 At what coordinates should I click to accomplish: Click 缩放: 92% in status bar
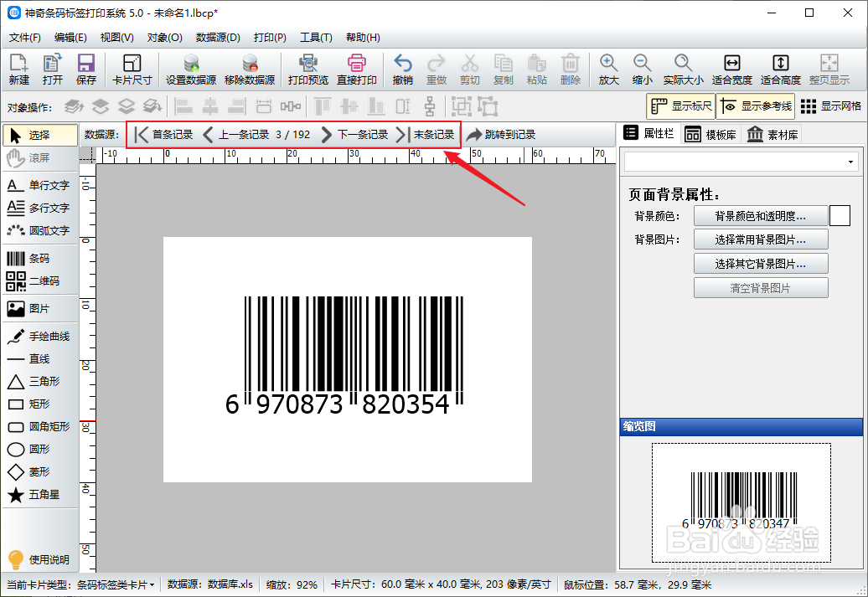292,584
